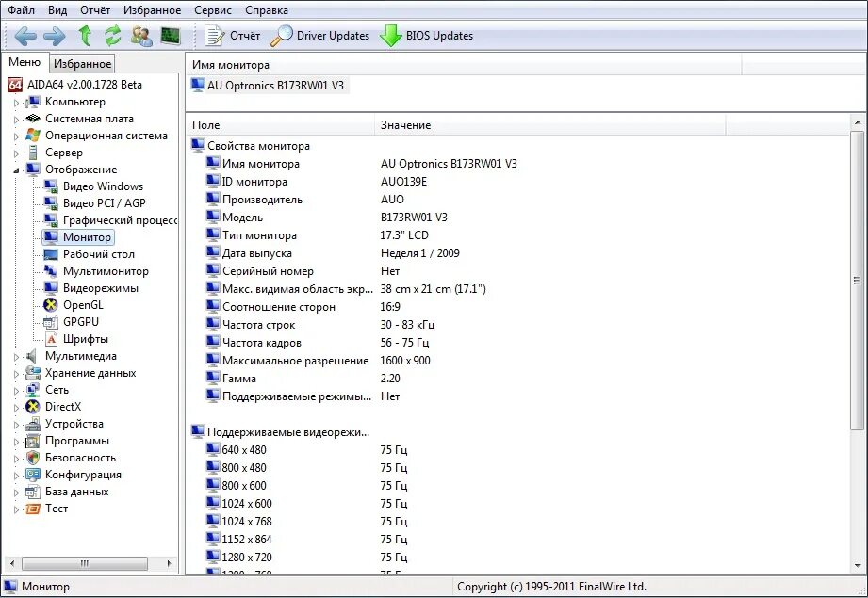Click the DirectX icon in tree
This screenshot has height=598, width=868.
[33, 407]
